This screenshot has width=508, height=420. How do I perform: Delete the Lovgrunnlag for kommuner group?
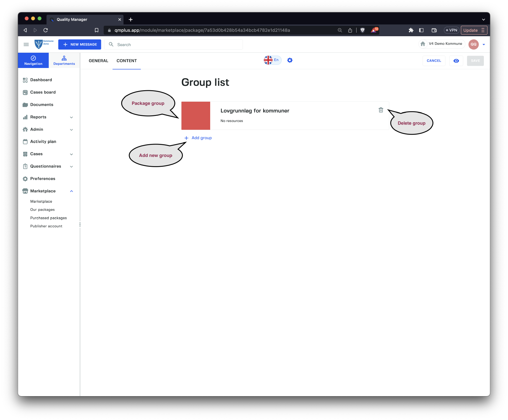point(381,110)
